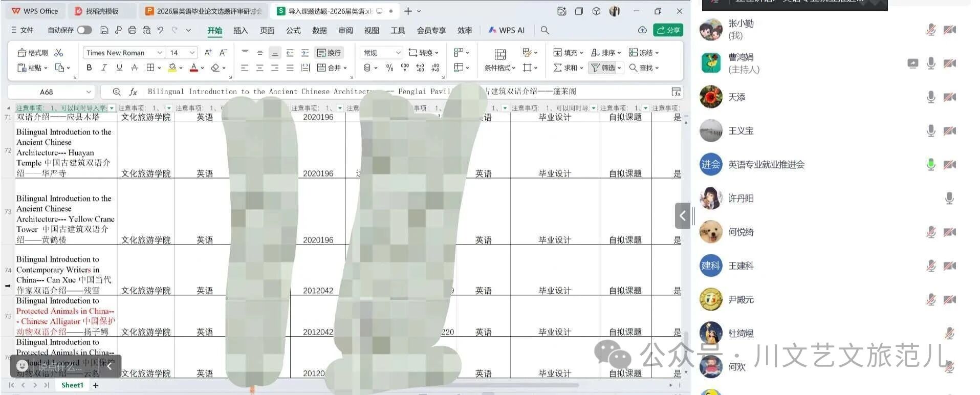Apply Percent style format
980x395 pixels.
coord(389,68)
